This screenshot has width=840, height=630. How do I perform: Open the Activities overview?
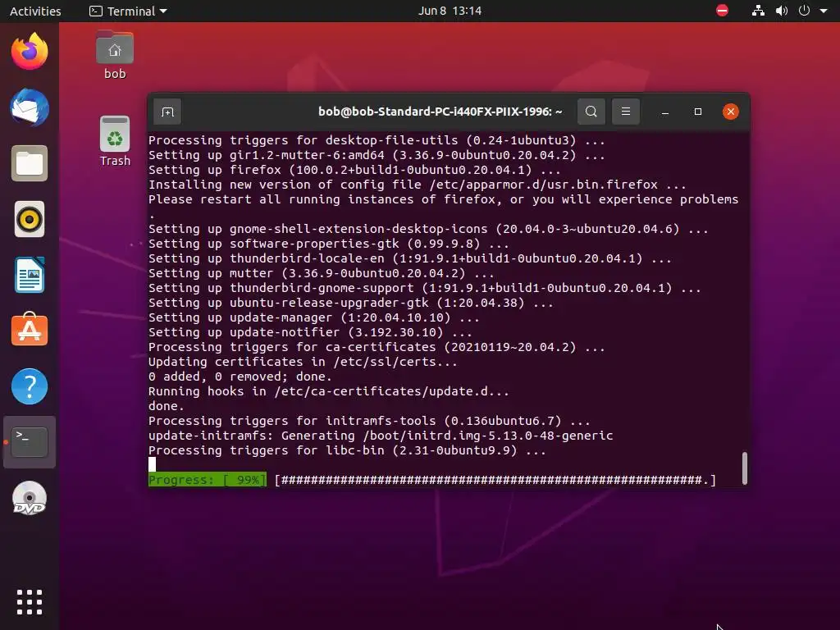35,11
